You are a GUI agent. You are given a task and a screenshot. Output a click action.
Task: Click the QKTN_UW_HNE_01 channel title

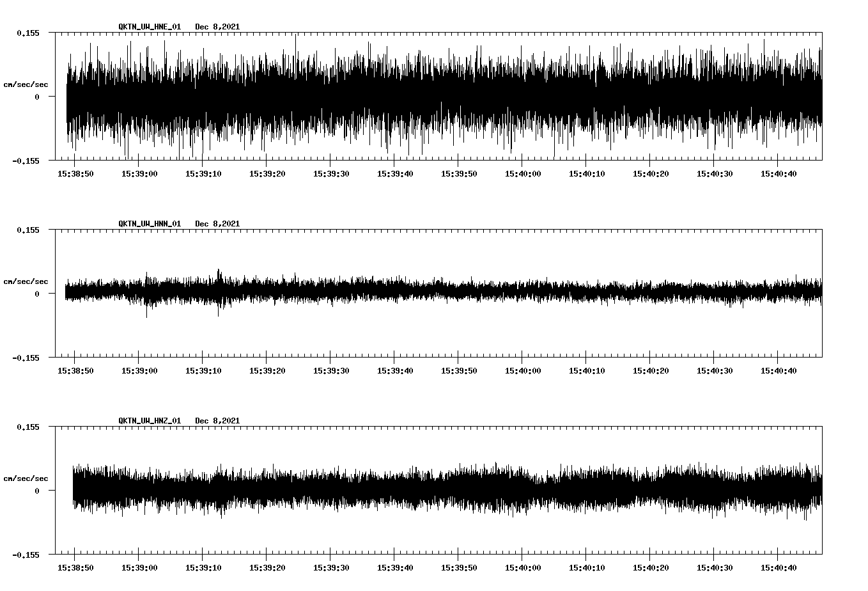pos(150,27)
